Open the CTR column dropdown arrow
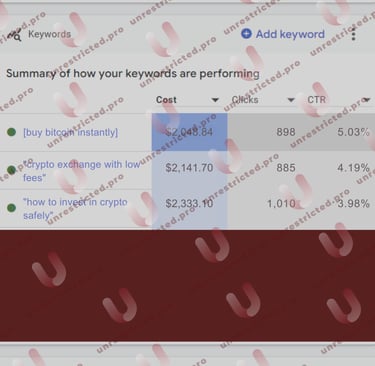The height and width of the screenshot is (366, 375). pos(366,100)
